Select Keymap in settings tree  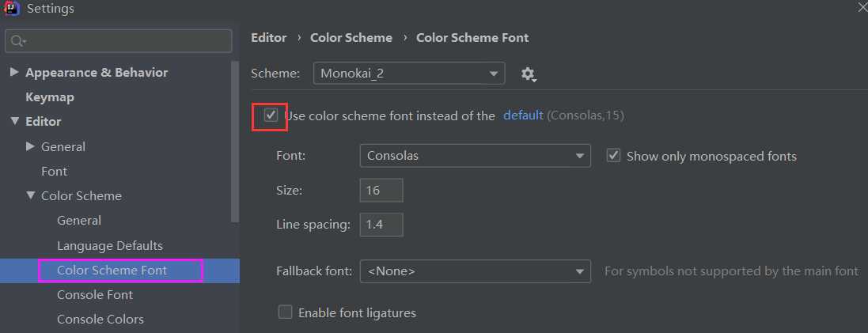(49, 97)
